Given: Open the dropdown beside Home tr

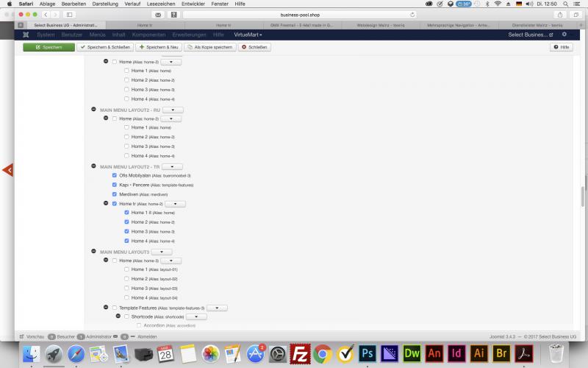Looking at the screenshot, I should tap(175, 204).
